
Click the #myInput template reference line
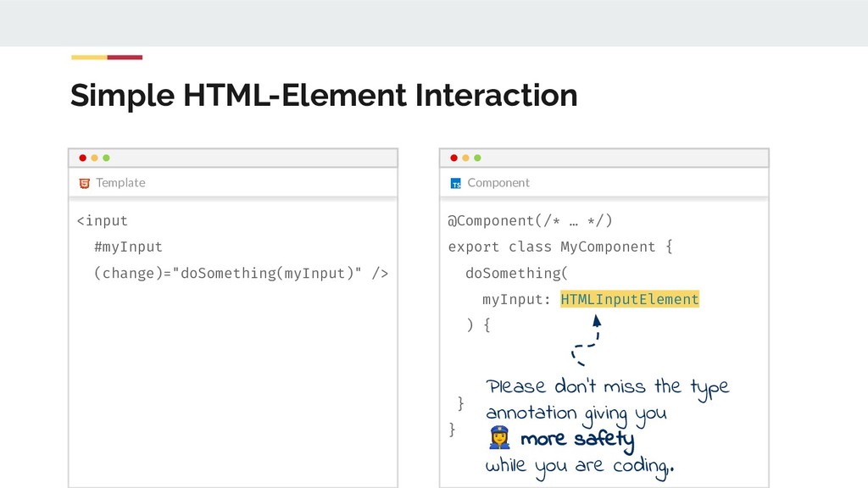(x=128, y=247)
